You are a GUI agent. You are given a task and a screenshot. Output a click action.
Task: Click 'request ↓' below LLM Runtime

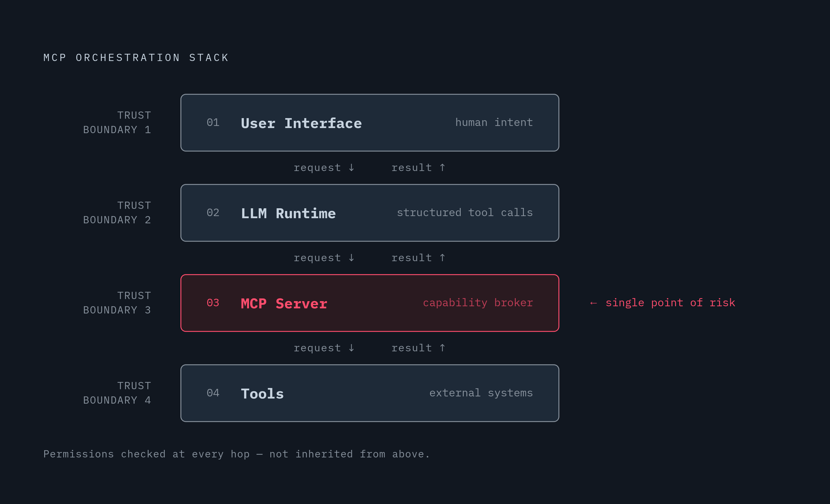coord(324,258)
